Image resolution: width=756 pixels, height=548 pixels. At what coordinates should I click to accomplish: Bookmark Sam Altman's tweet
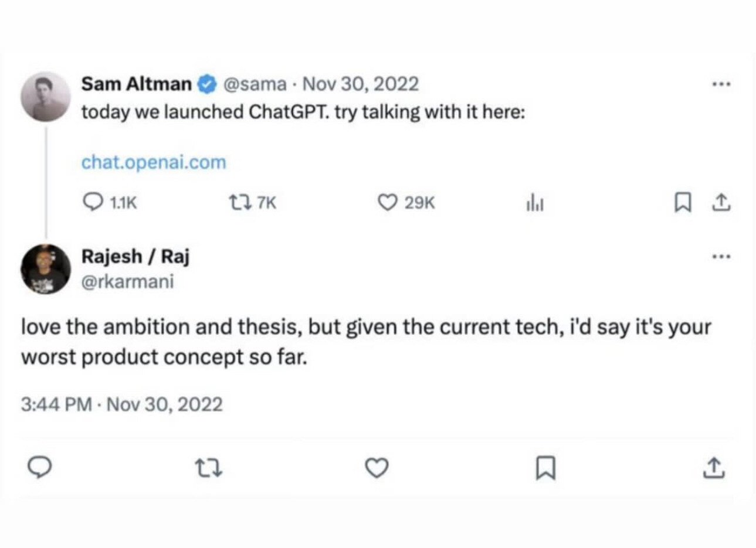pyautogui.click(x=683, y=202)
